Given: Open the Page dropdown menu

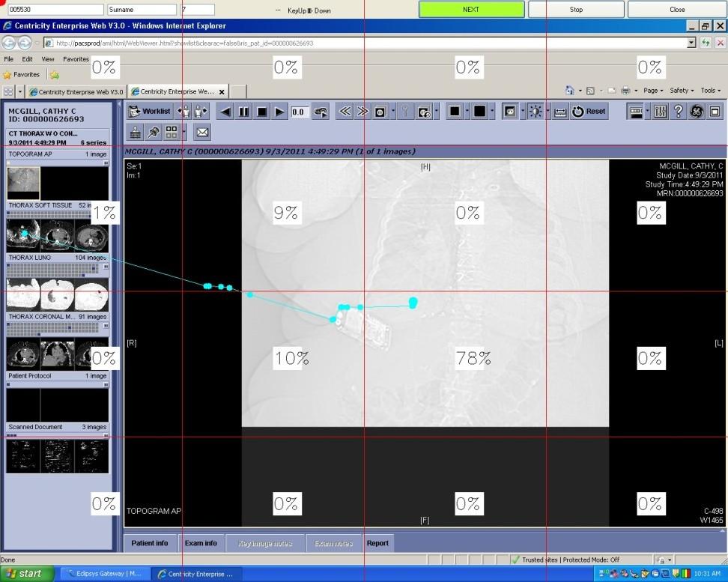Looking at the screenshot, I should coord(653,91).
